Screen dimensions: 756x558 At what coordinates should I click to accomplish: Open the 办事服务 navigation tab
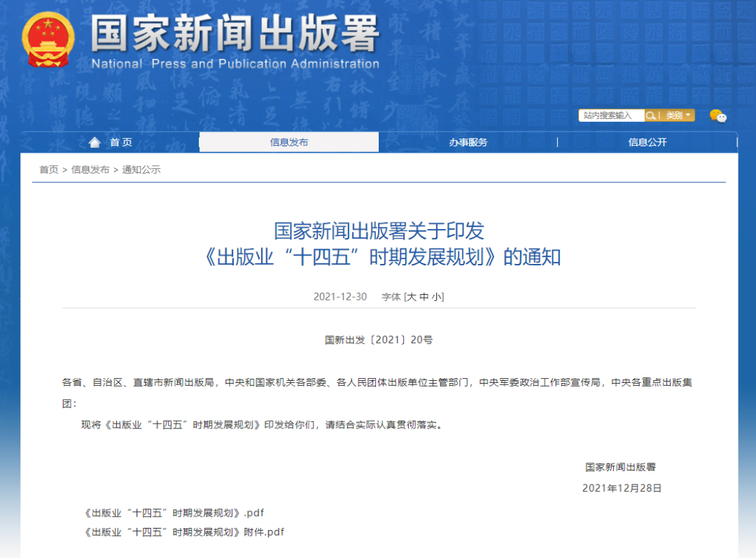tap(468, 143)
